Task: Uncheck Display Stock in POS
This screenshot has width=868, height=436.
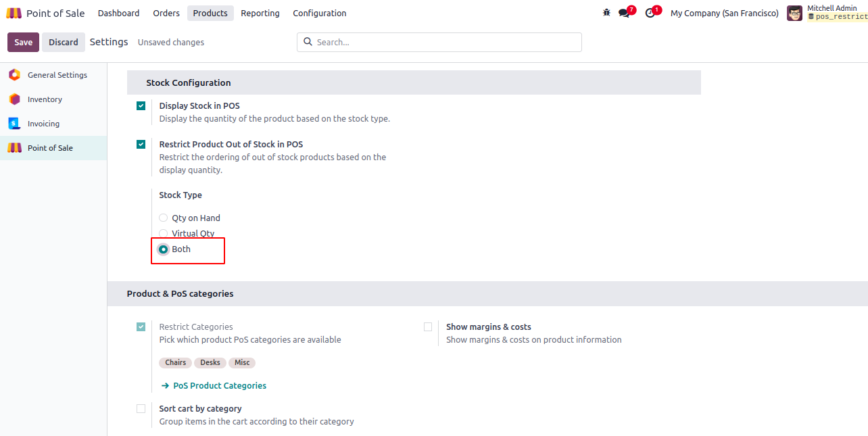Action: (x=141, y=106)
